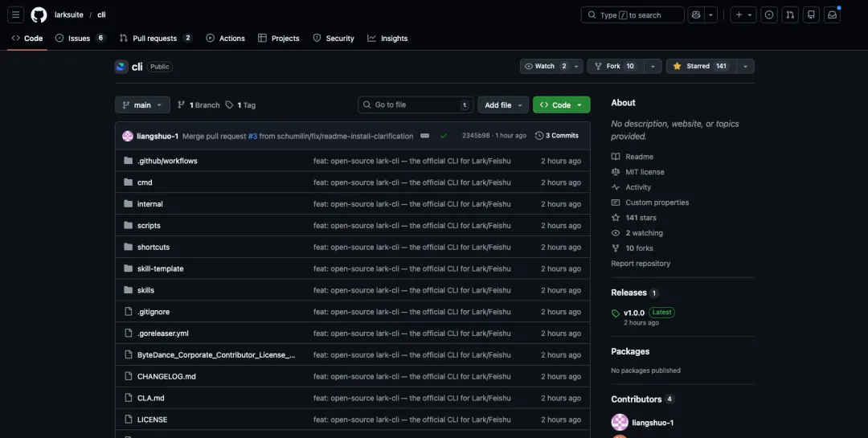The height and width of the screenshot is (438, 868).
Task: Open the CHANGELOG.md file
Action: pyautogui.click(x=166, y=377)
